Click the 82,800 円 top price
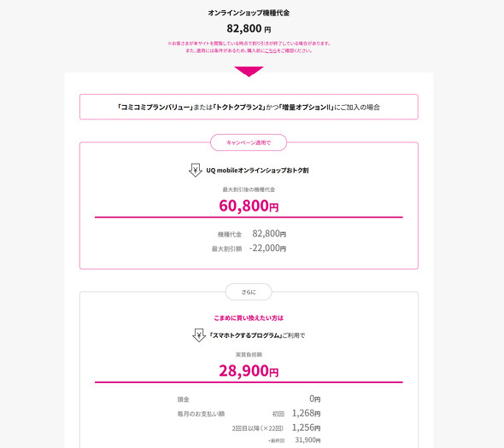The height and width of the screenshot is (448, 504). 249,28
